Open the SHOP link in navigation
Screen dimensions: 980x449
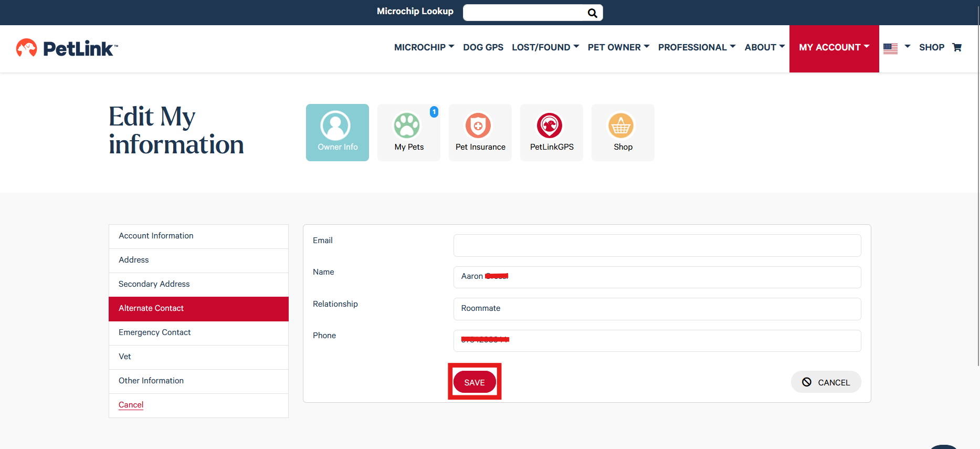point(932,47)
